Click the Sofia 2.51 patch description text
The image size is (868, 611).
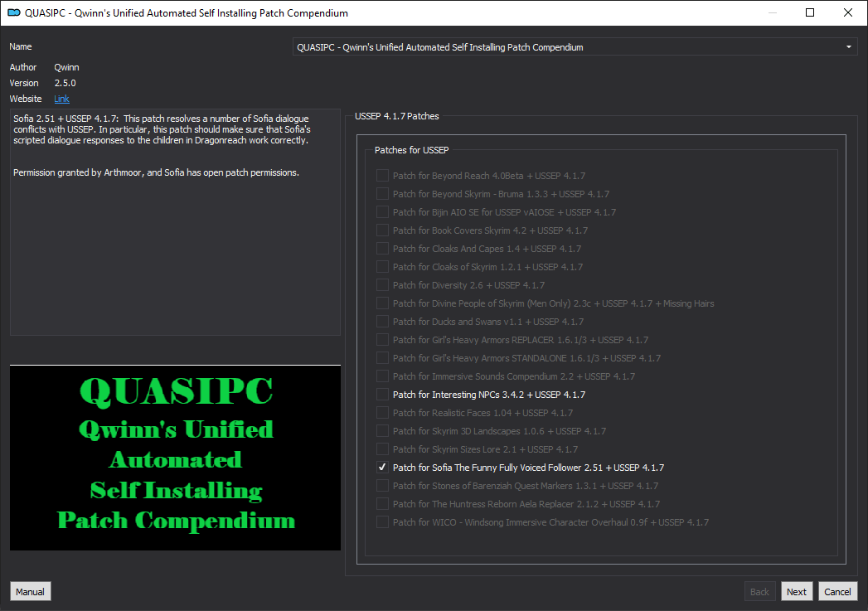pos(162,129)
